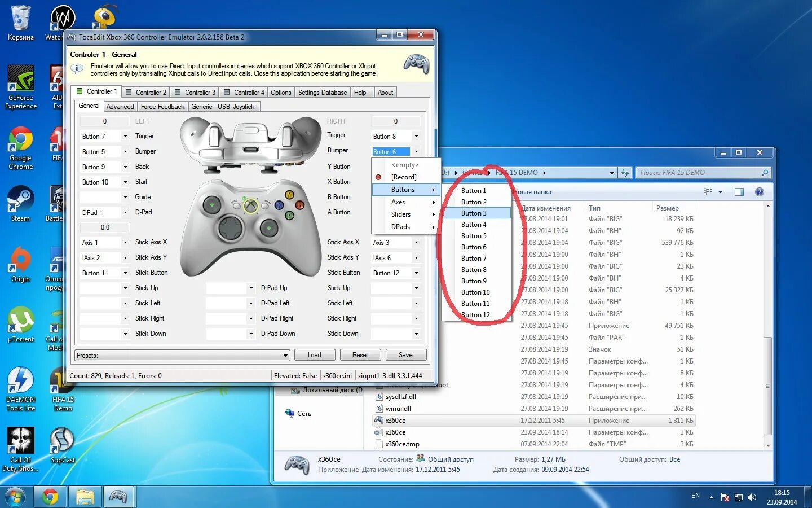Image resolution: width=812 pixels, height=508 pixels.
Task: Click the Windows Start orb
Action: pos(15,497)
